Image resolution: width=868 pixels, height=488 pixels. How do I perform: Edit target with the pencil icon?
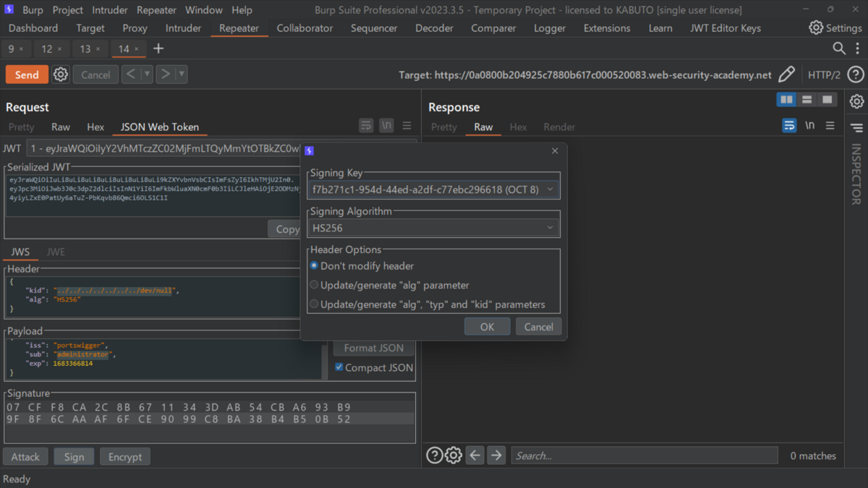[x=786, y=74]
